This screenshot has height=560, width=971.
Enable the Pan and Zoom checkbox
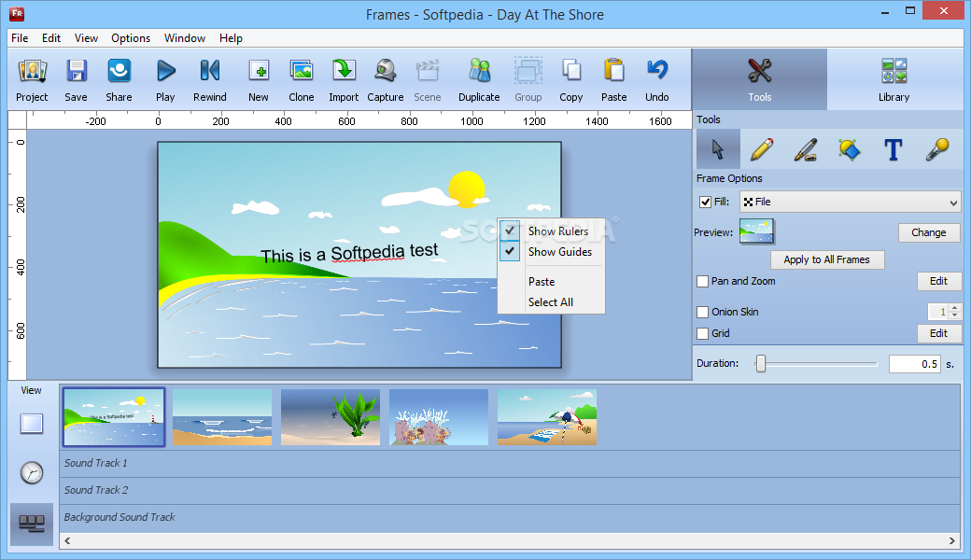click(x=702, y=282)
